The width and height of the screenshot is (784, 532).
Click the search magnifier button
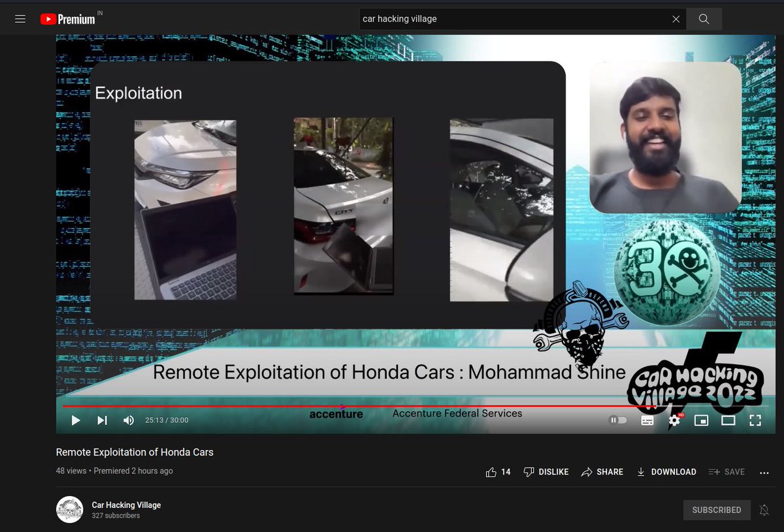click(x=704, y=19)
